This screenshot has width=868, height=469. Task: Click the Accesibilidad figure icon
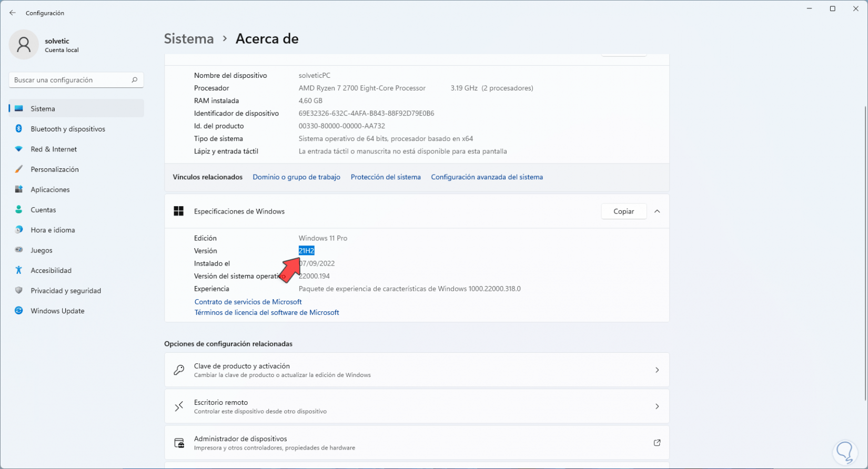pos(19,270)
